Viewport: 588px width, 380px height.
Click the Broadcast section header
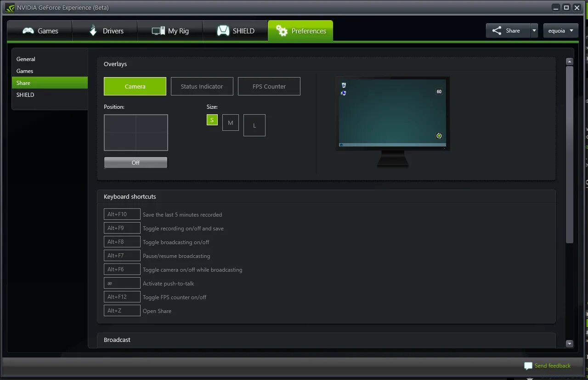pyautogui.click(x=326, y=340)
